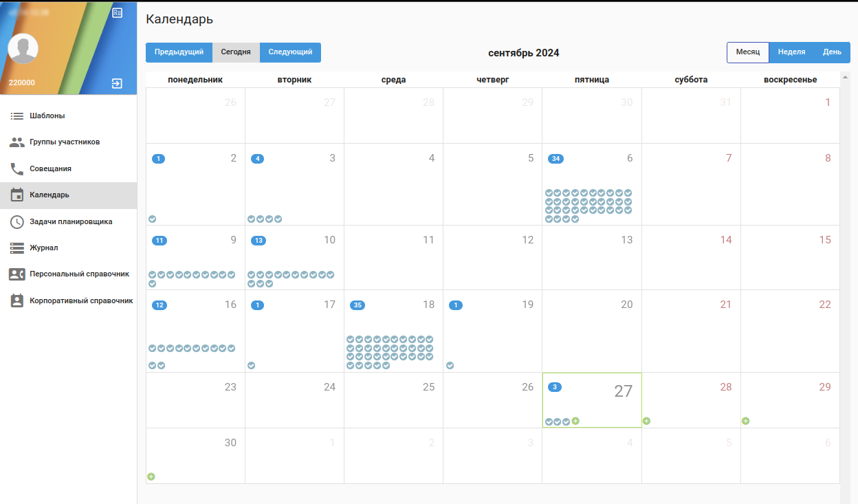Screen dimensions: 858x504
Task: Open the badge 34 on September 6
Action: tap(555, 159)
